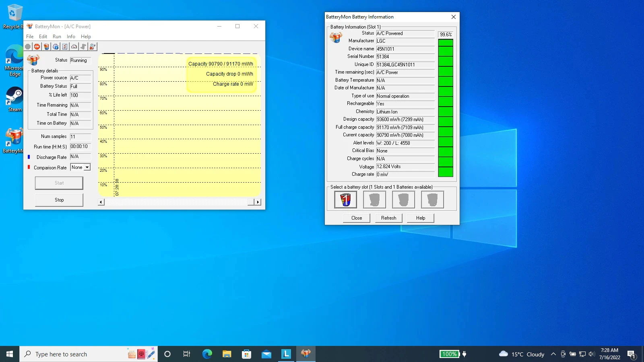Open Microsoft Edge from taskbar
The height and width of the screenshot is (362, 644).
[207, 354]
